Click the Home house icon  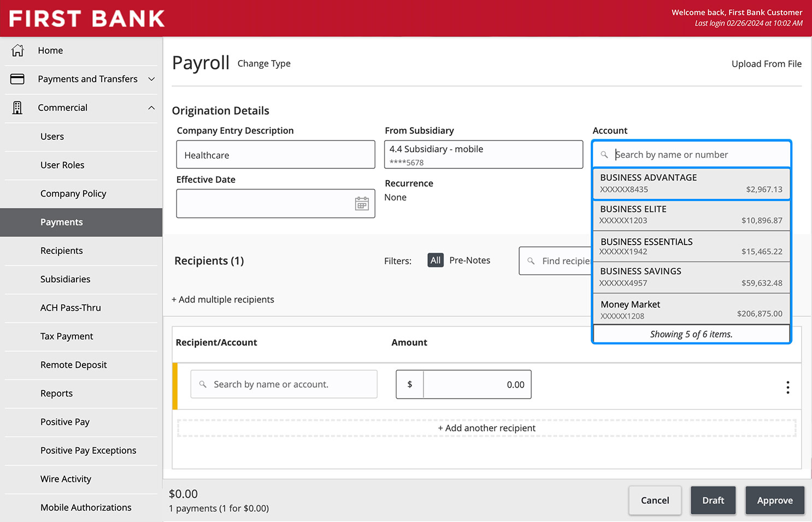[x=17, y=50]
